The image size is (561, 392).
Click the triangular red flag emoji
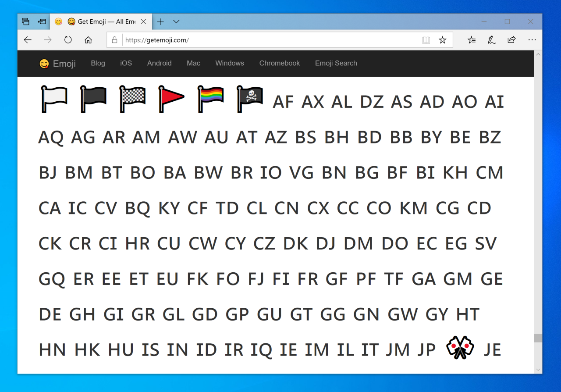(x=171, y=99)
